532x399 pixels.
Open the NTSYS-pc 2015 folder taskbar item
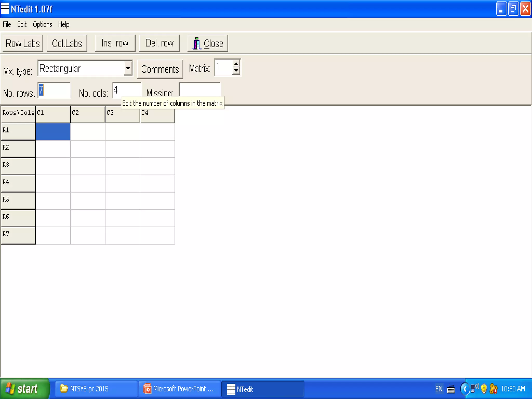pyautogui.click(x=96, y=389)
